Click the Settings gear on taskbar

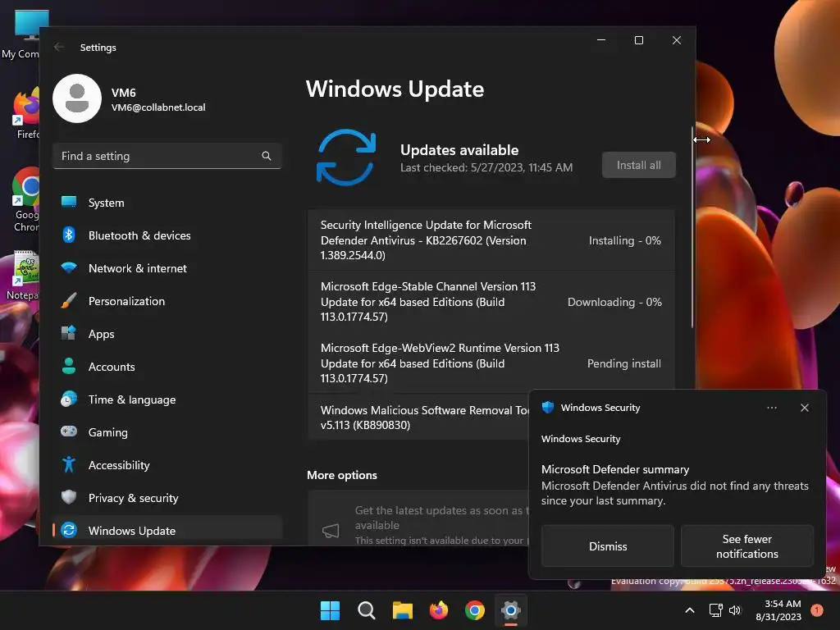coord(511,610)
